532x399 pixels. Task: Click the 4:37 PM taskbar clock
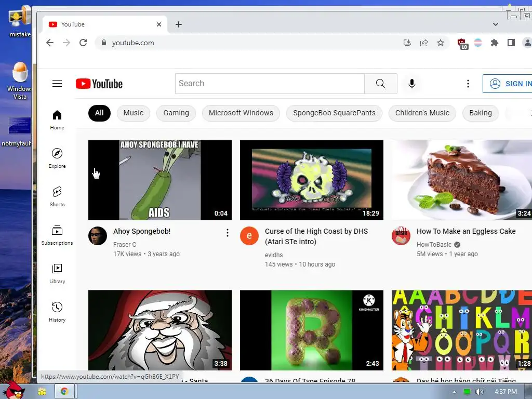tap(506, 392)
